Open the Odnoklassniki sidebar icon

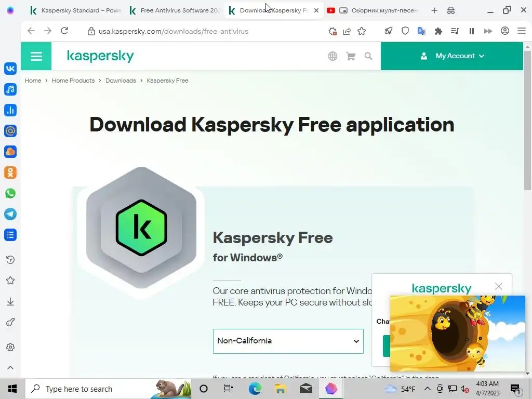(x=10, y=172)
